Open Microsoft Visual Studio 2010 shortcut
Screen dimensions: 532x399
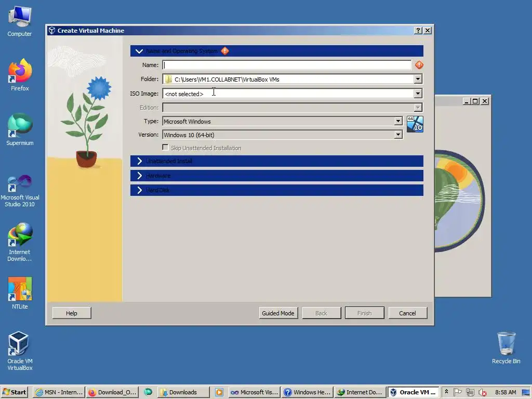20,191
